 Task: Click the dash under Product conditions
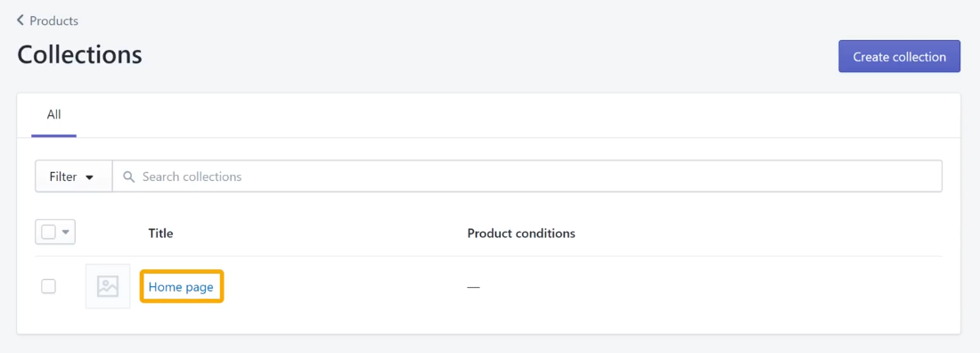tap(473, 287)
